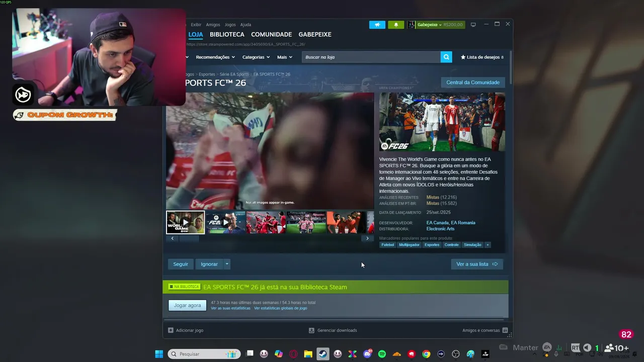644x362 pixels.
Task: Select the World's Game trailer thumbnail
Action: pos(186,222)
